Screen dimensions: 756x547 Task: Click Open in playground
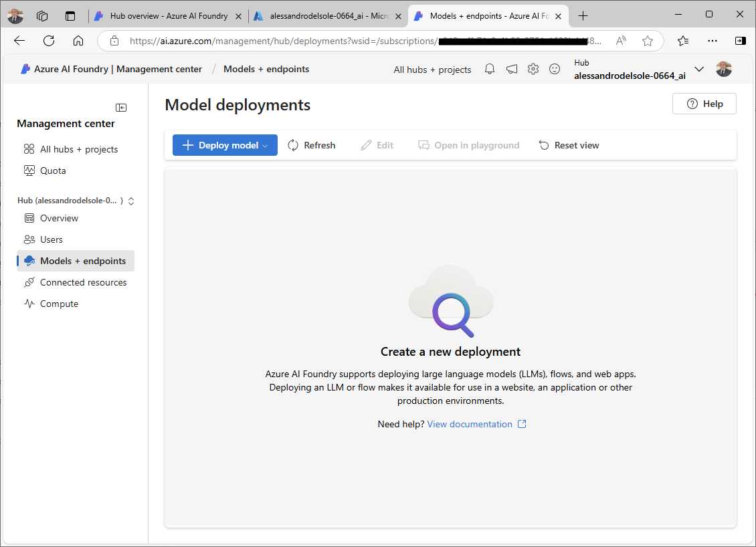point(468,145)
